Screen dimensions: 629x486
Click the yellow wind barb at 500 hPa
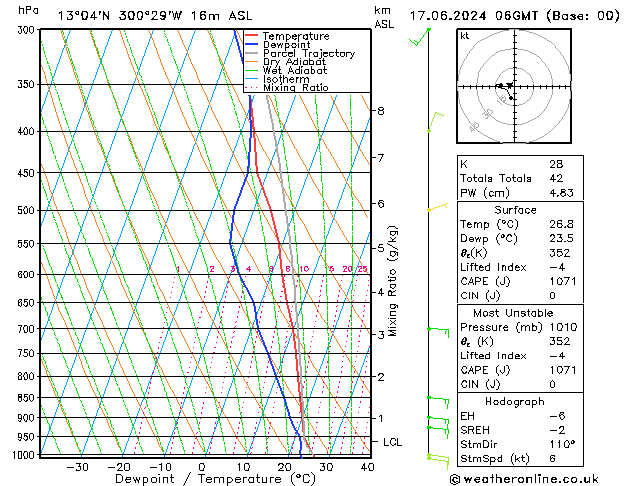click(x=437, y=207)
